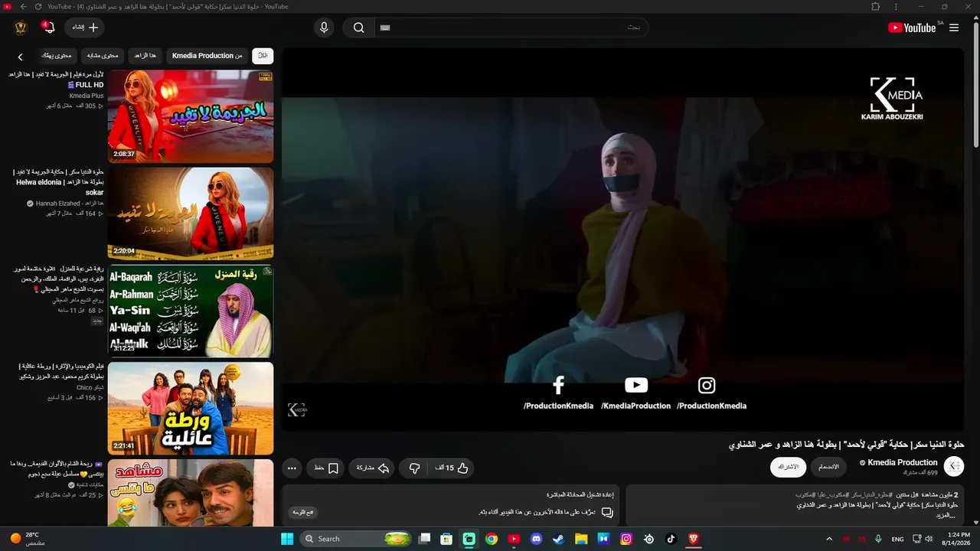
Task: Open the more actions three-dot menu
Action: point(292,468)
